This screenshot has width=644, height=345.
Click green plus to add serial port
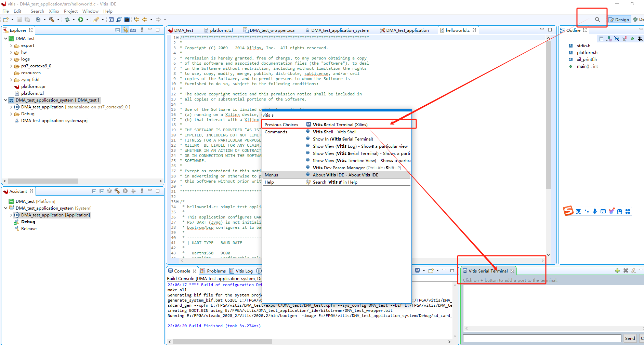[x=617, y=270]
